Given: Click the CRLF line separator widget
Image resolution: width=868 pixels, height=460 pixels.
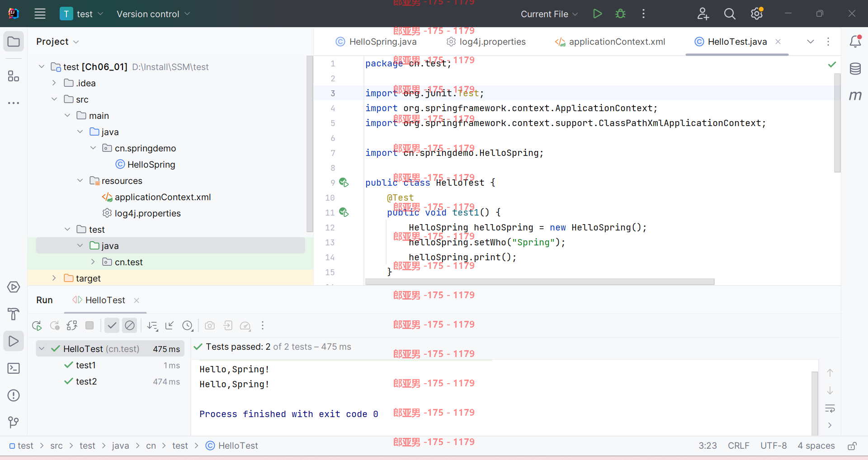Looking at the screenshot, I should 738,446.
